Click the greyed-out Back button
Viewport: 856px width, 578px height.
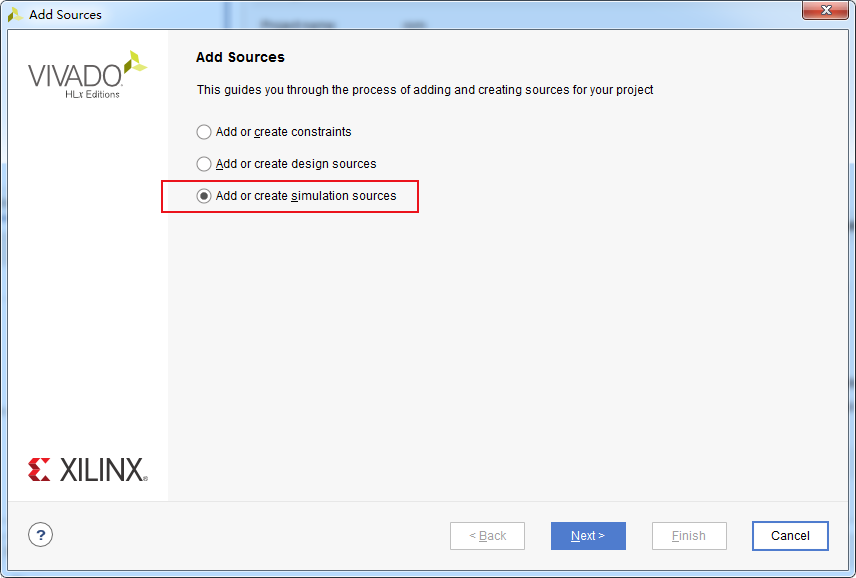point(487,536)
